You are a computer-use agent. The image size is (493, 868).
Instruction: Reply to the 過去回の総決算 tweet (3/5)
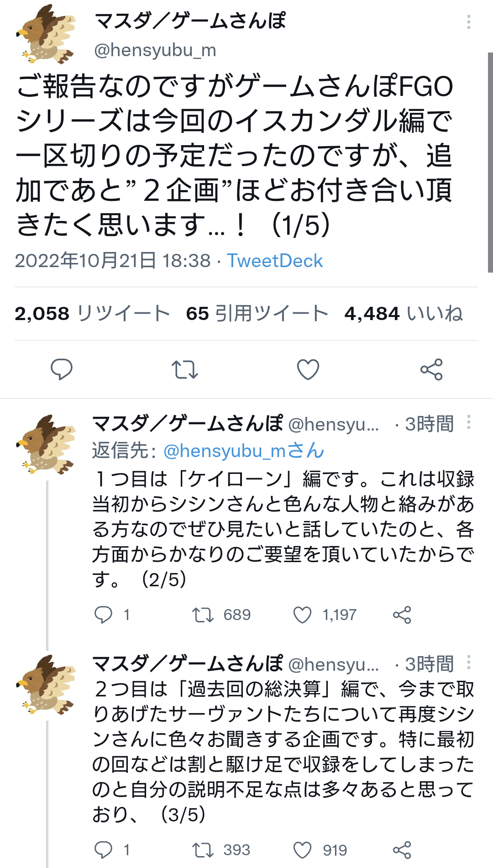(x=103, y=850)
